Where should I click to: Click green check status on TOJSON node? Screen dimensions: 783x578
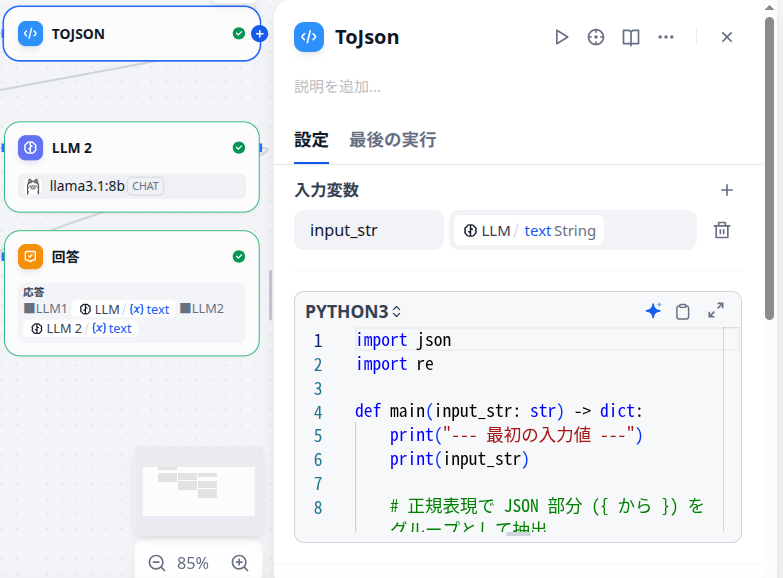239,33
